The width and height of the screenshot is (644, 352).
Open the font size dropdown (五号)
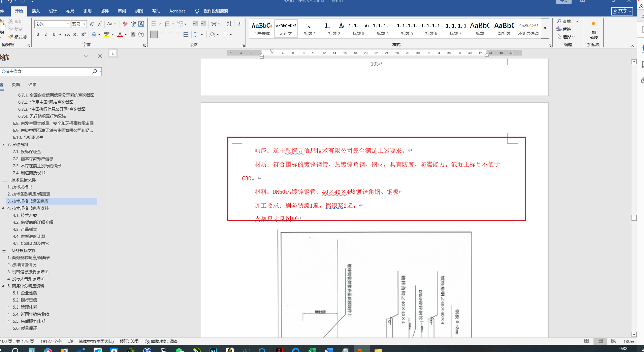click(x=85, y=24)
